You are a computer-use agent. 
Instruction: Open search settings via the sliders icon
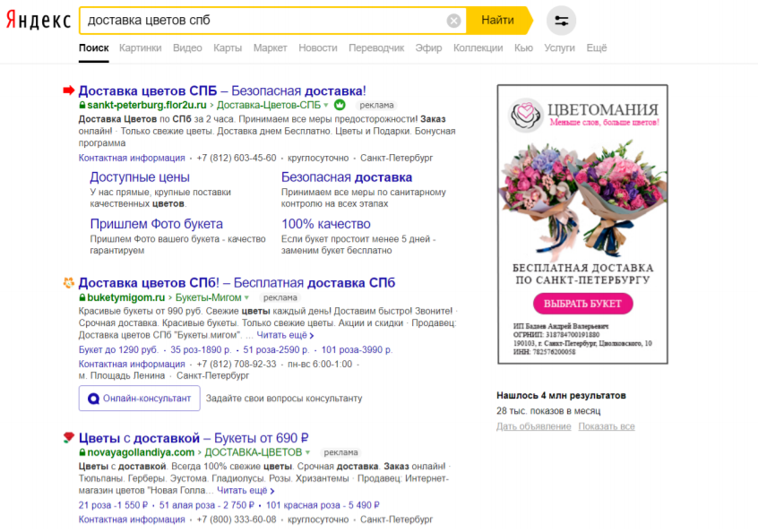point(561,21)
